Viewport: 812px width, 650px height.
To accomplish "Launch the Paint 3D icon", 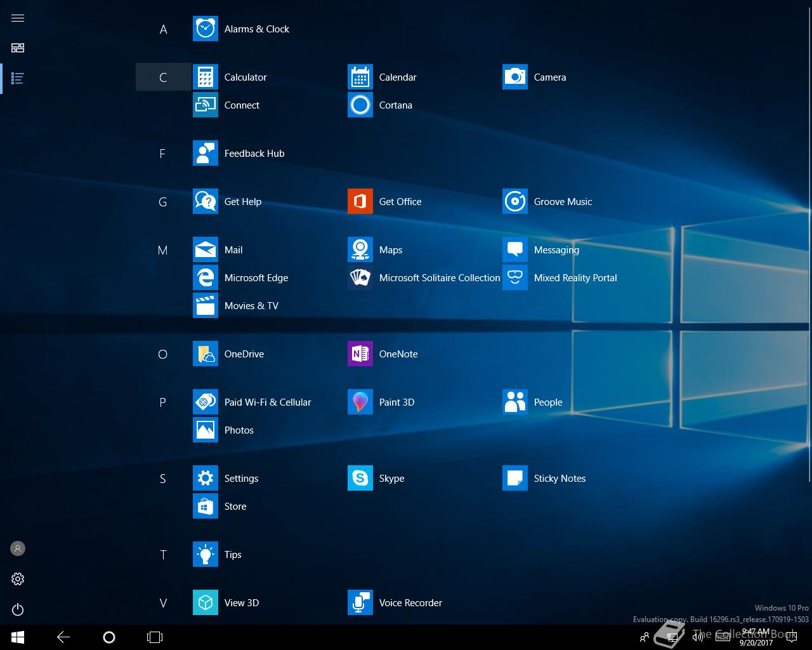I will (x=360, y=402).
